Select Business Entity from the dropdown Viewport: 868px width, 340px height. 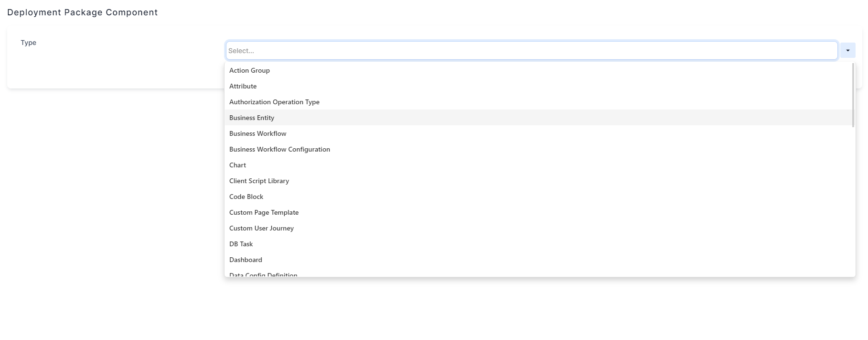click(x=252, y=118)
